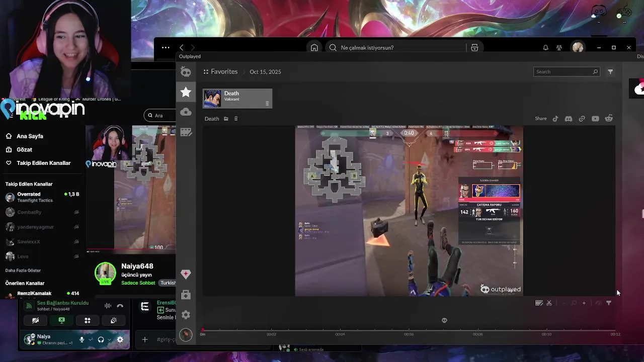
Task: Open folder for the Death clip
Action: click(x=226, y=119)
